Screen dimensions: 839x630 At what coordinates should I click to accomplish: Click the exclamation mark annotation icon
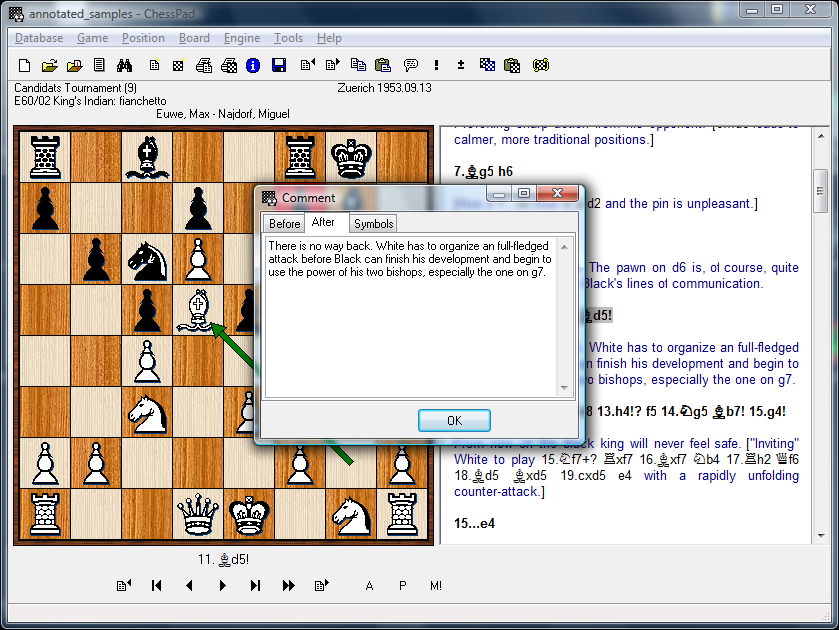pos(436,66)
